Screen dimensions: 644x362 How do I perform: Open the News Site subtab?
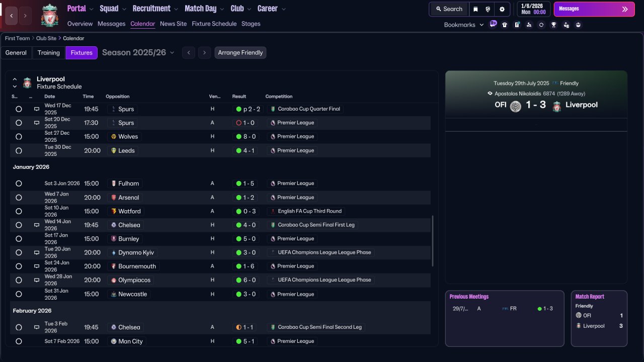(x=173, y=24)
